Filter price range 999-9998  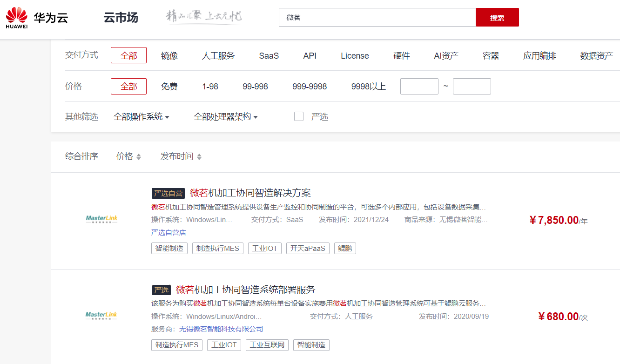(310, 87)
